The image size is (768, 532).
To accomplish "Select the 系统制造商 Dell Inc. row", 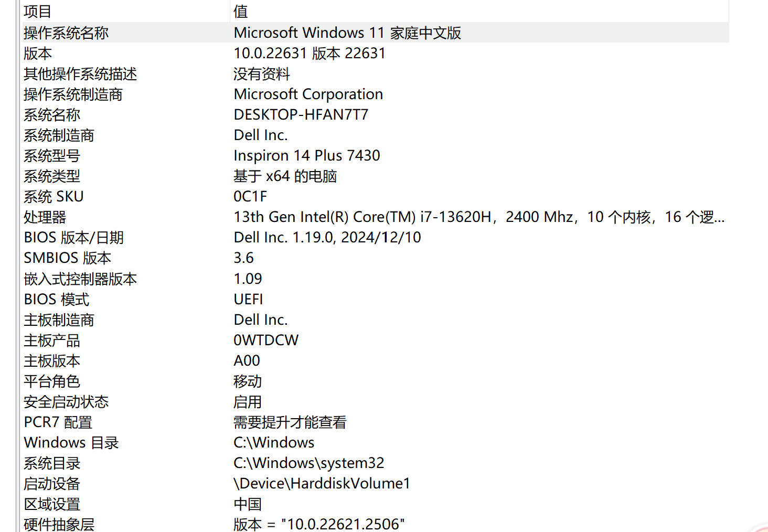I will pos(59,135).
